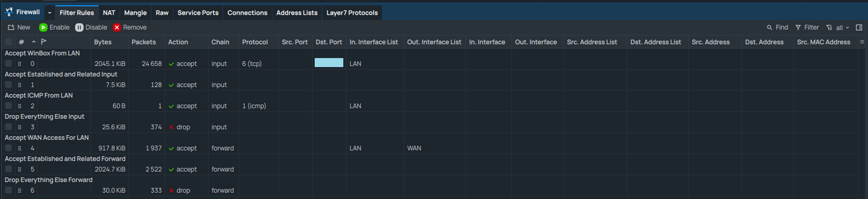This screenshot has height=199, width=868.
Task: Click the drop X icon of rule 6
Action: coord(171,191)
